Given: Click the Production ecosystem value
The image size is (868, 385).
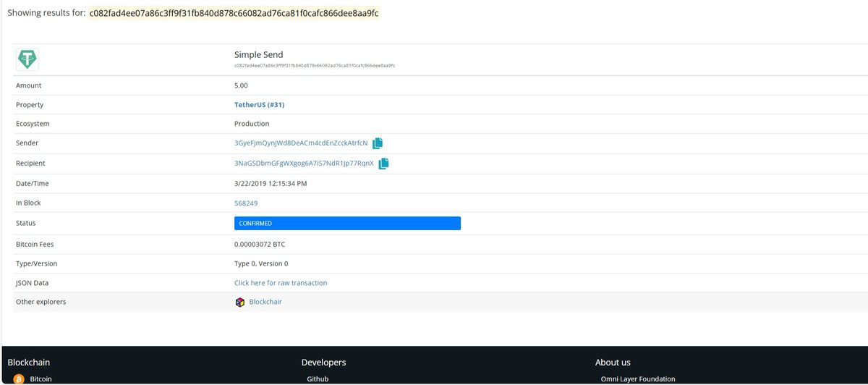Looking at the screenshot, I should [252, 124].
